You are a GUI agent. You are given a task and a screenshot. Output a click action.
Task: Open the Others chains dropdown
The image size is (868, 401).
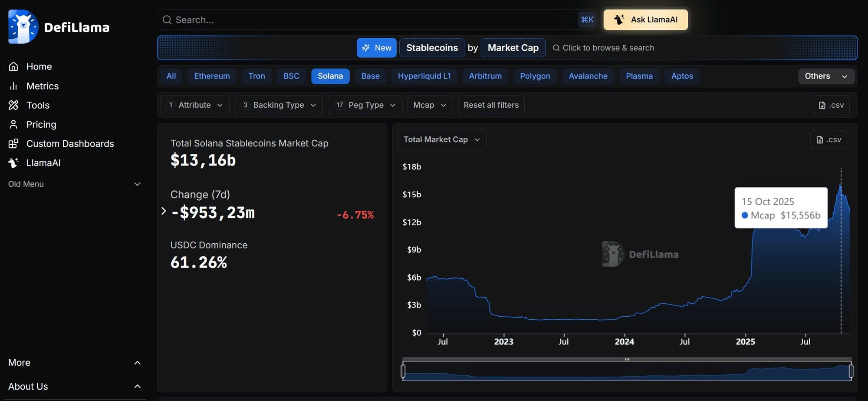tap(826, 76)
